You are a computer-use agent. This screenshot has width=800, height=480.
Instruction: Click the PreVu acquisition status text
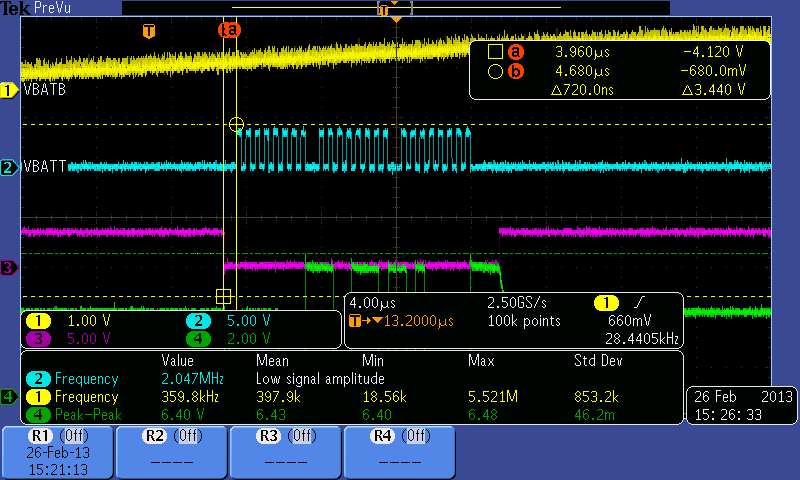(x=52, y=8)
